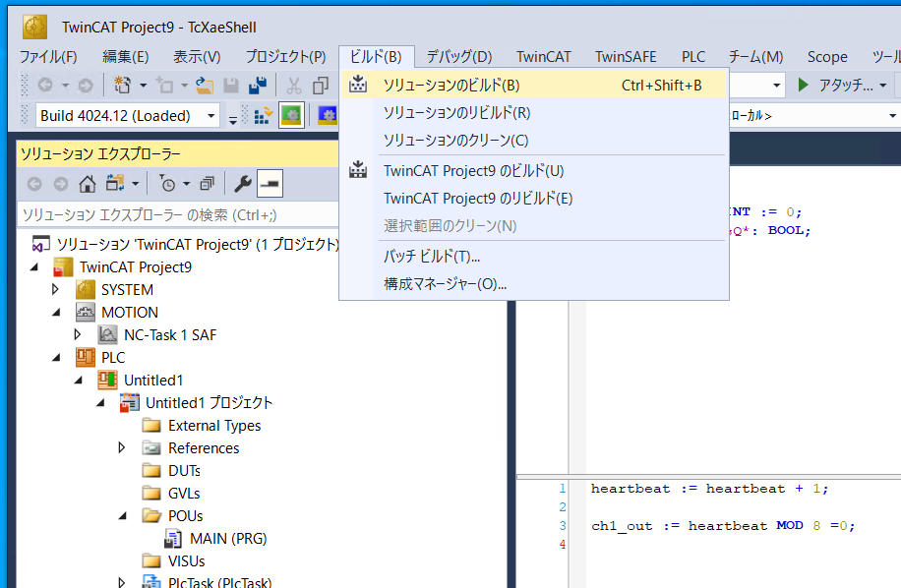The width and height of the screenshot is (901, 588).
Task: Expand NC-Task 1 SAF node
Action: tap(78, 334)
